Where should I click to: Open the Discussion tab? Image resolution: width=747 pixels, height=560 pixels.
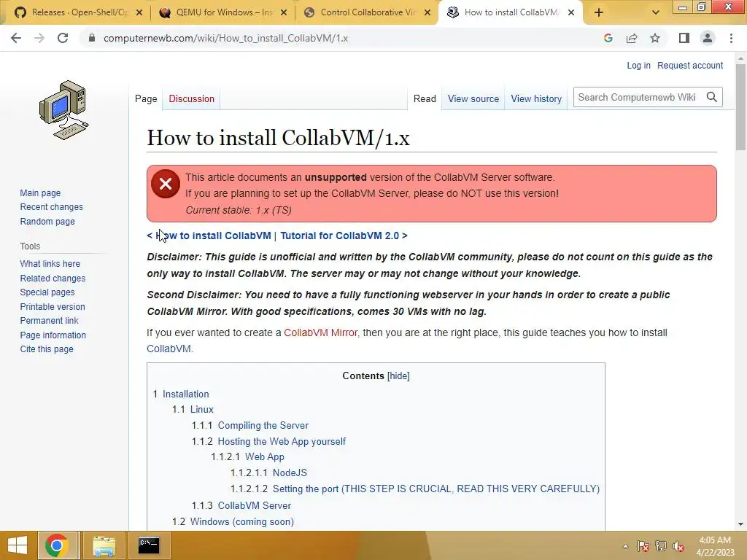(x=192, y=98)
